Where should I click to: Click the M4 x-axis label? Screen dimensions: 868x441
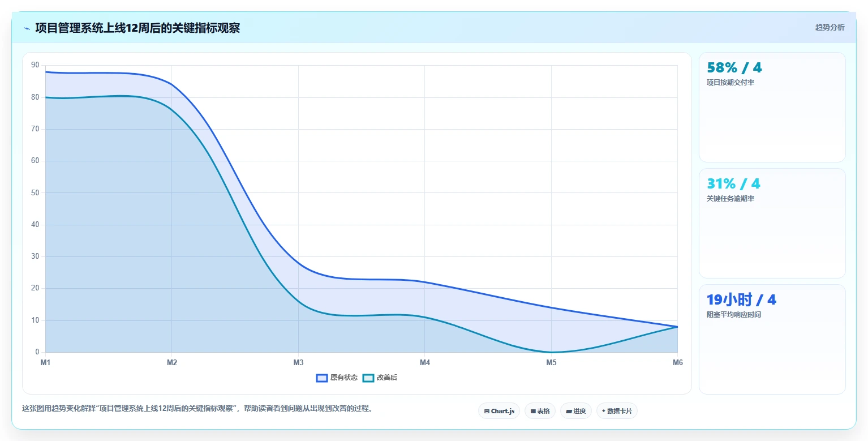pos(425,362)
